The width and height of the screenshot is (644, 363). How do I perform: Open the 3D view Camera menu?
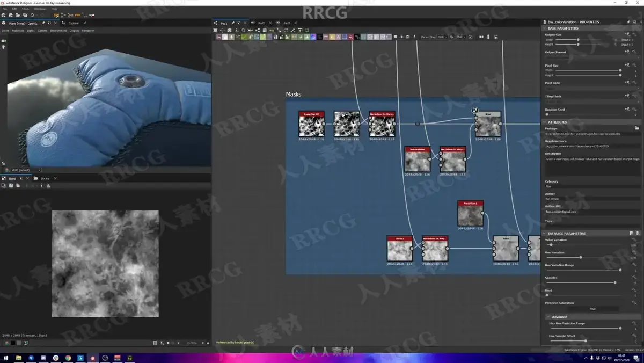point(42,31)
